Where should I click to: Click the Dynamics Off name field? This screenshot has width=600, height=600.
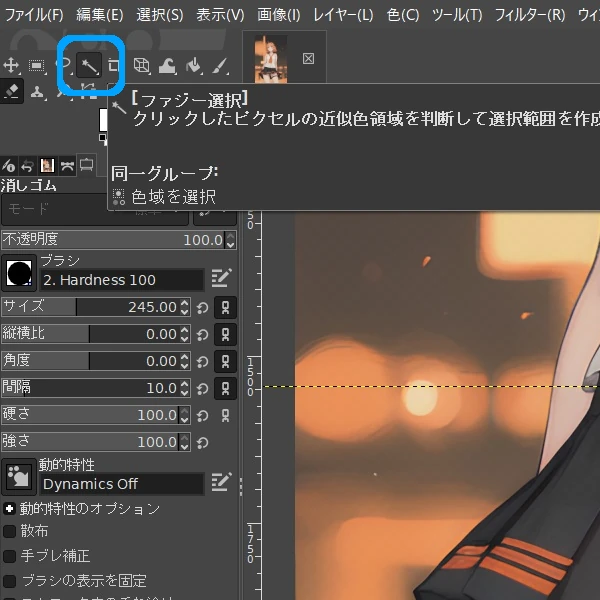tap(122, 484)
